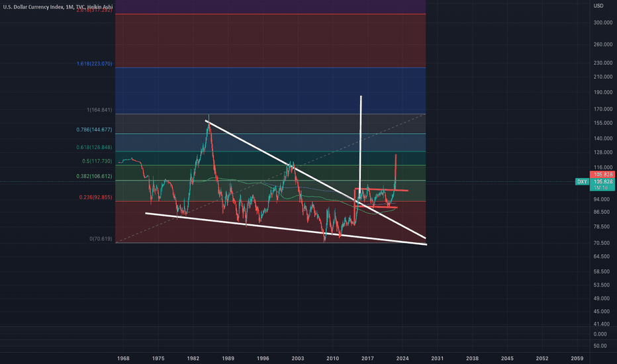Click the teal 105.828 price label

pos(603,181)
